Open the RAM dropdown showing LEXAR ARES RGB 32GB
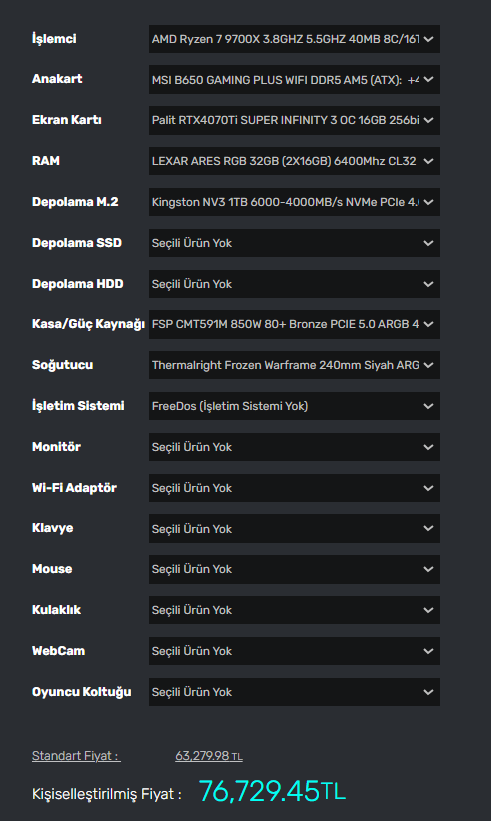Image resolution: width=491 pixels, height=821 pixels. [x=294, y=161]
